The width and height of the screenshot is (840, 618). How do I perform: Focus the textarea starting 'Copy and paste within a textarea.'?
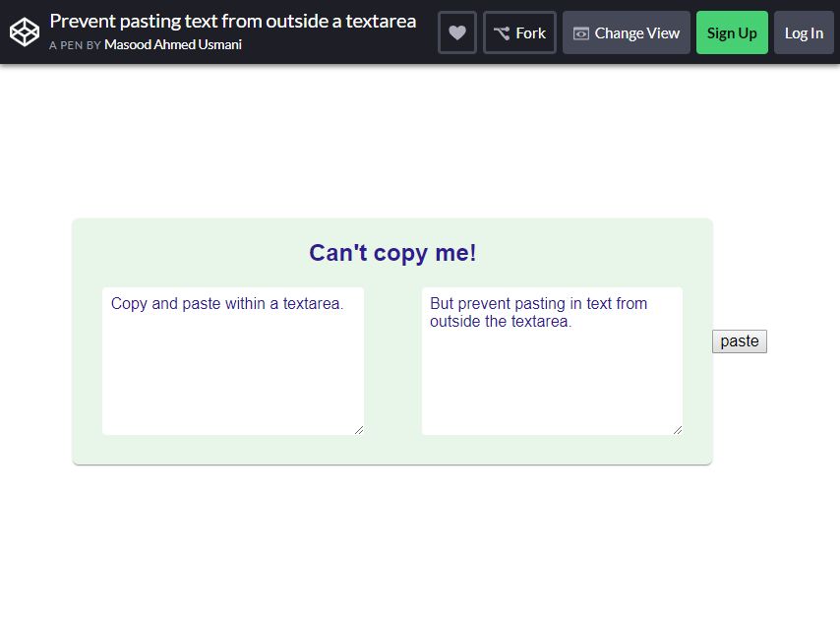pos(233,361)
